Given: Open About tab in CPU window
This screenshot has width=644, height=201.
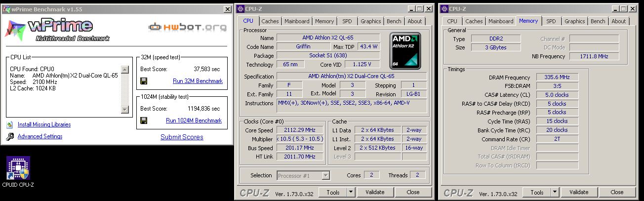Looking at the screenshot, I should coord(415,21).
